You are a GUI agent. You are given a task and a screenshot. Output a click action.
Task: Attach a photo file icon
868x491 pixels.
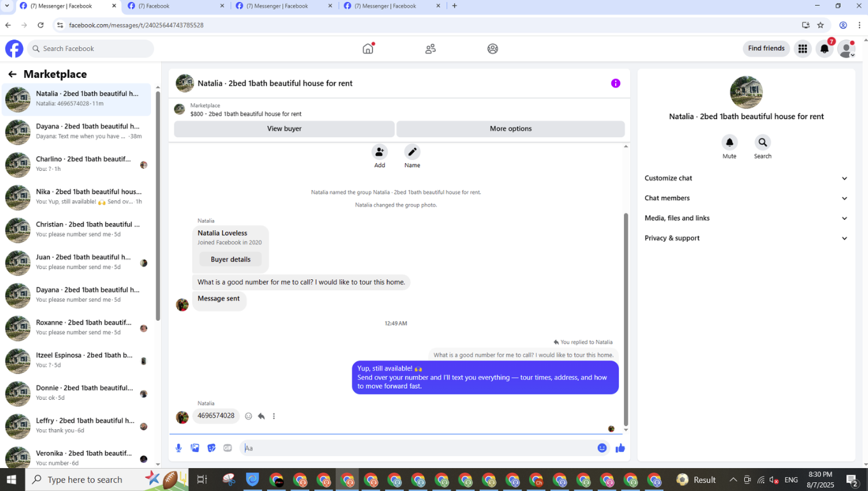pyautogui.click(x=195, y=448)
